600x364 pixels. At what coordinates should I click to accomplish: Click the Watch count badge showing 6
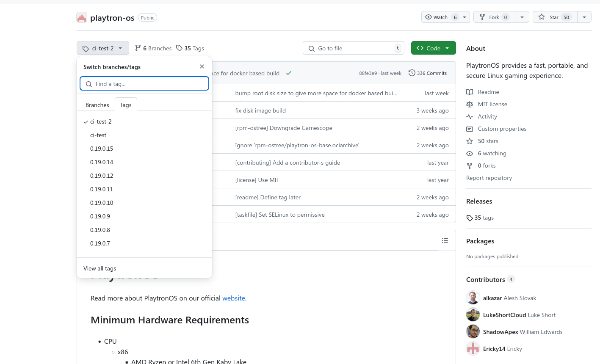pyautogui.click(x=455, y=17)
